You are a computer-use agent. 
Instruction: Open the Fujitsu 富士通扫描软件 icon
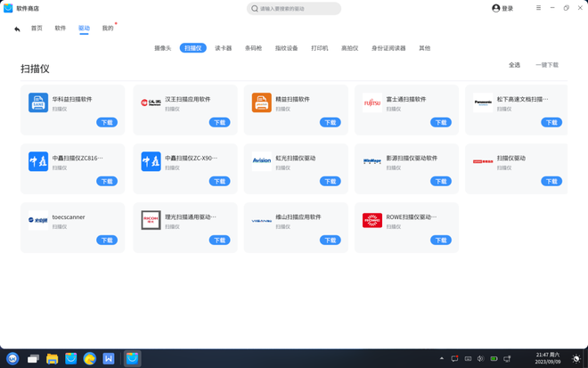[372, 103]
